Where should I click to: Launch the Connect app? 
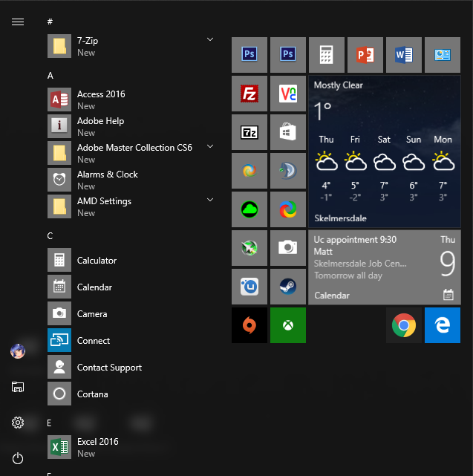(x=131, y=340)
